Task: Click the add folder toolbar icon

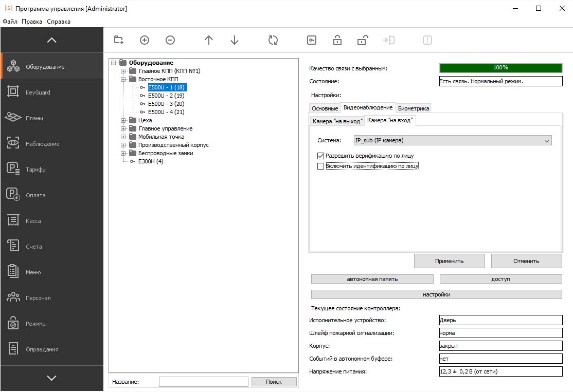Action: 119,40
